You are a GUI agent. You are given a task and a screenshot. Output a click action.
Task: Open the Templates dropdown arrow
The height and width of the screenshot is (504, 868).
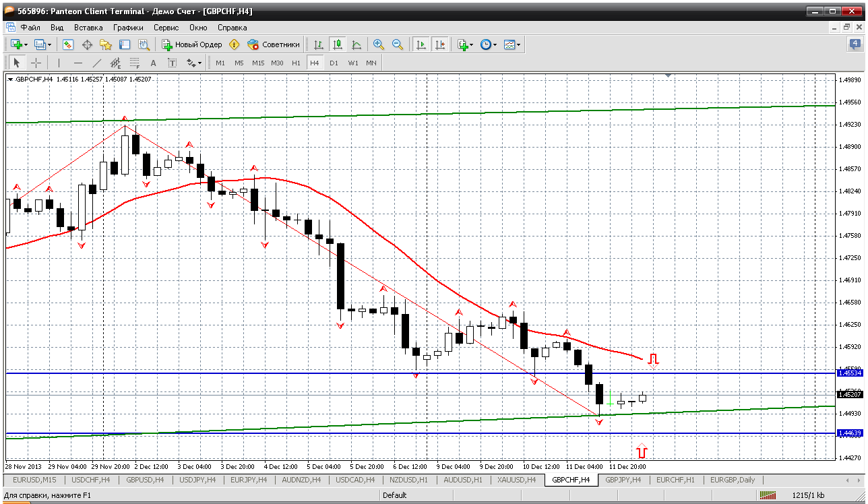tap(518, 44)
